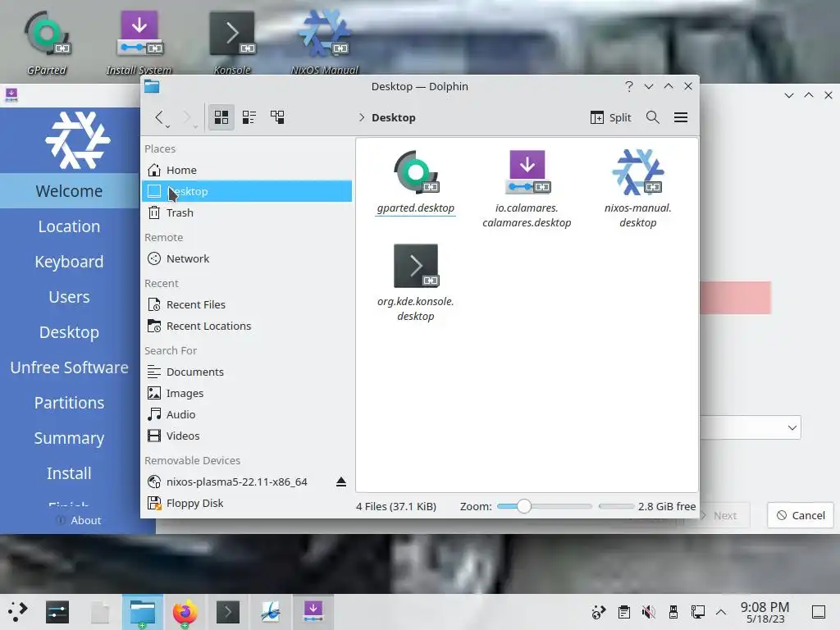This screenshot has height=630, width=840.
Task: Open Network under Remote
Action: (247, 258)
